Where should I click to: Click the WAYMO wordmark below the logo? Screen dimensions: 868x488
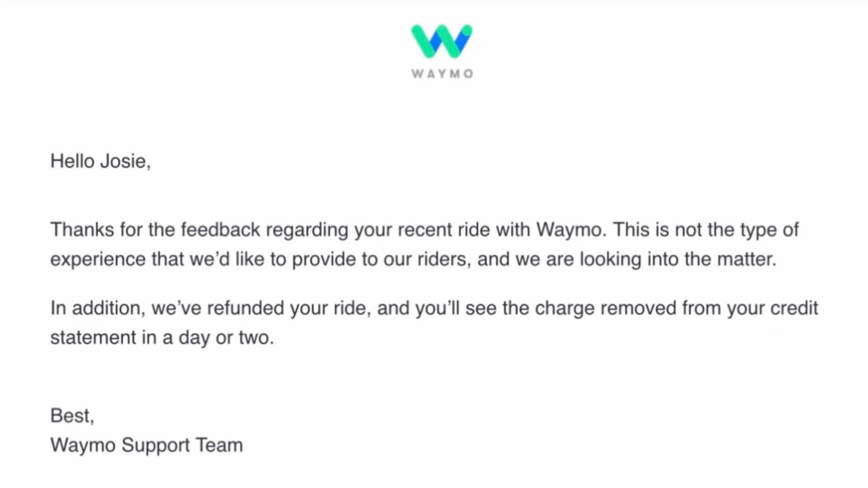(442, 74)
